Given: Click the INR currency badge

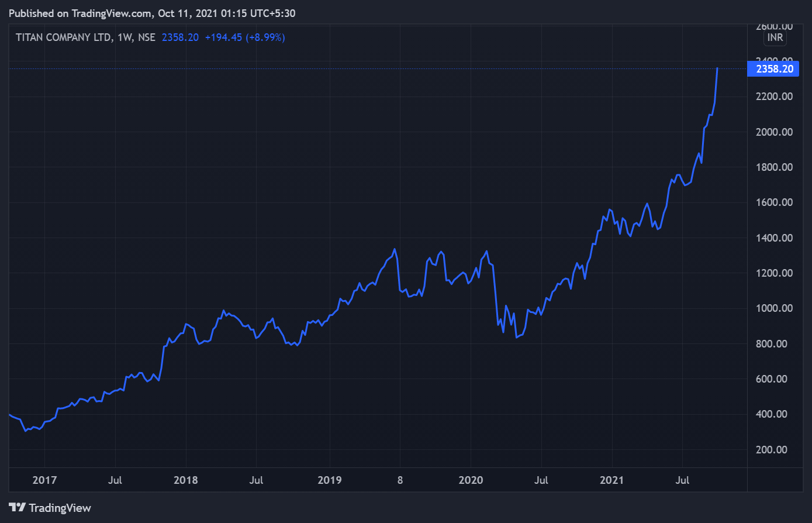Looking at the screenshot, I should 776,39.
